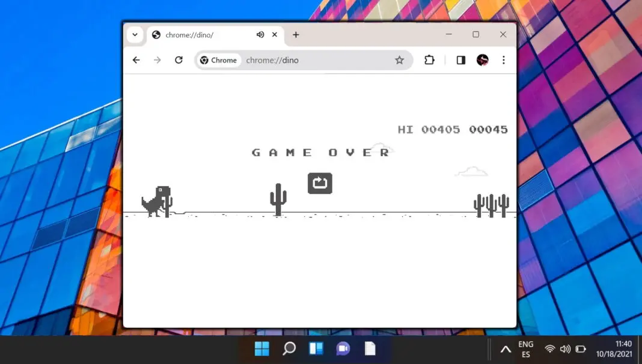642x364 pixels.
Task: Click the Chrome site info chip
Action: [219, 60]
